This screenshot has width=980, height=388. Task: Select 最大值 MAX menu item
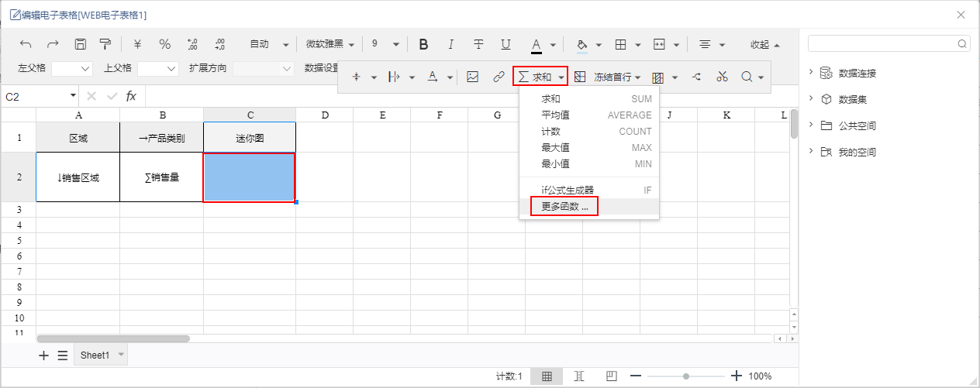coord(589,148)
